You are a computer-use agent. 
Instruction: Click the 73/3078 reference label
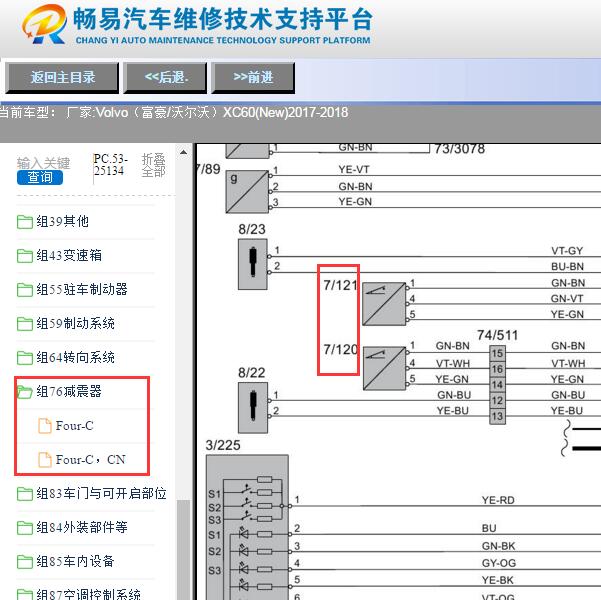pyautogui.click(x=460, y=149)
